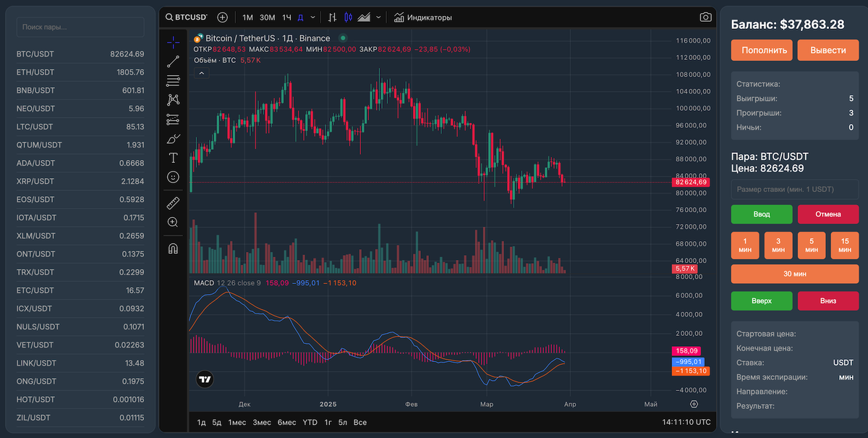Screen dimensions: 868x438
Task: Set chart range to 3мес
Action: pos(262,422)
